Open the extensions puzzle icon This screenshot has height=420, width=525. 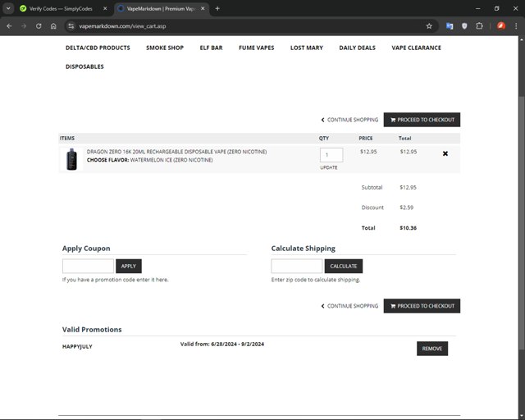tap(479, 26)
